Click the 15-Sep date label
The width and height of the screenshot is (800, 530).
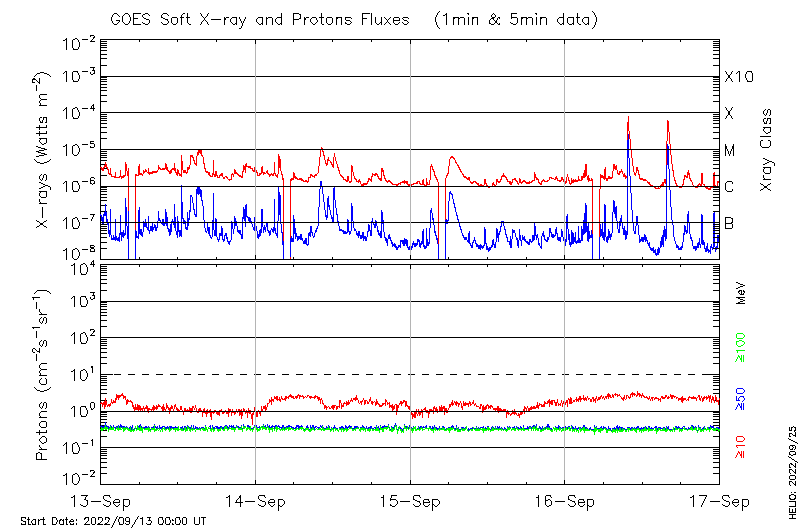tap(410, 500)
